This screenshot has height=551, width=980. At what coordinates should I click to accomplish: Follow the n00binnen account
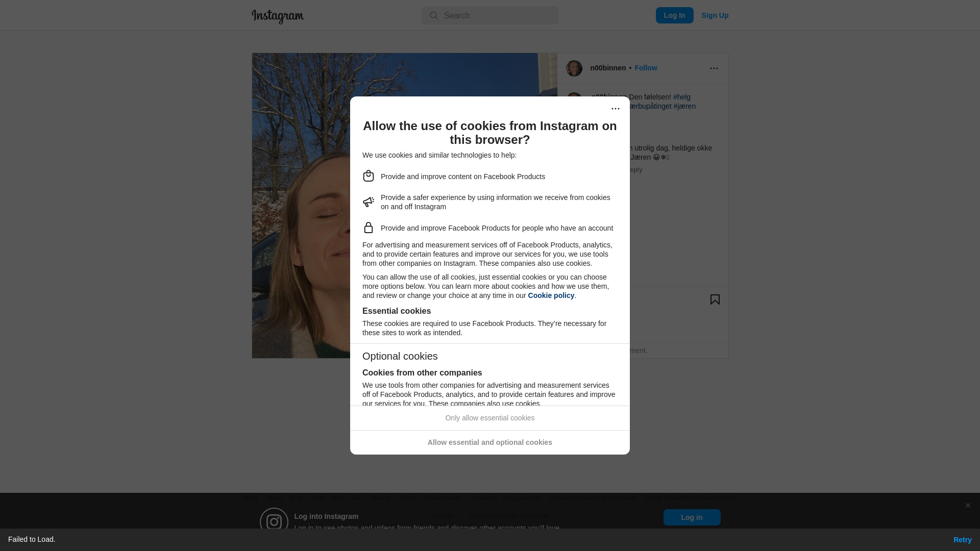pos(646,68)
